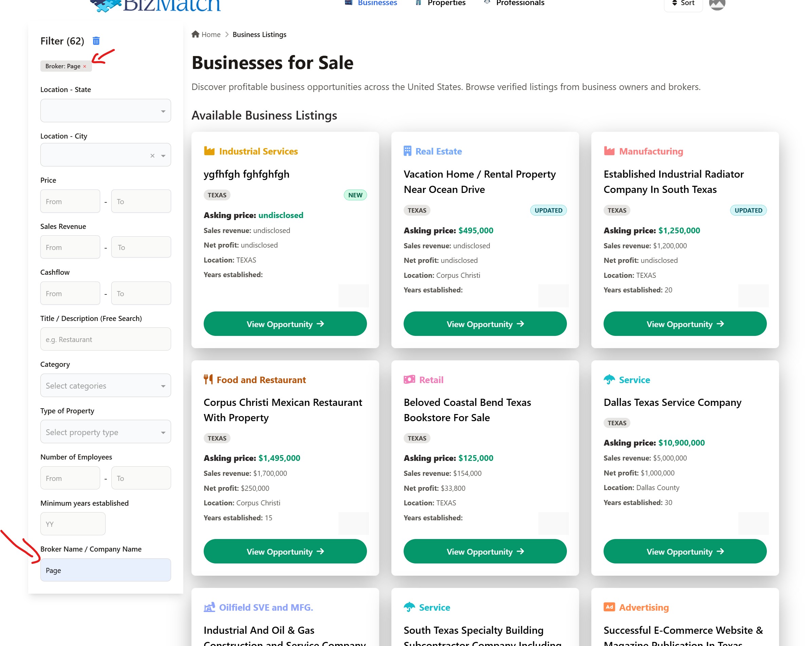This screenshot has height=646, width=812.
Task: Click the Title / Description search field
Action: pyautogui.click(x=106, y=339)
